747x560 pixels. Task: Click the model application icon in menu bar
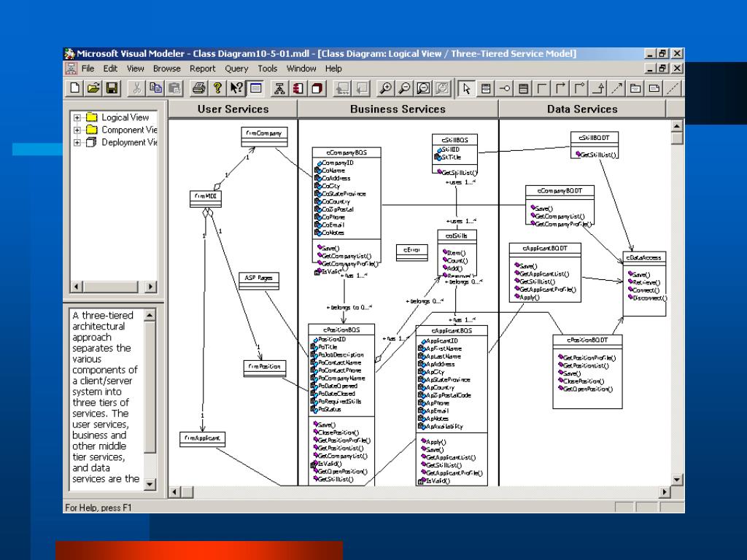point(71,69)
